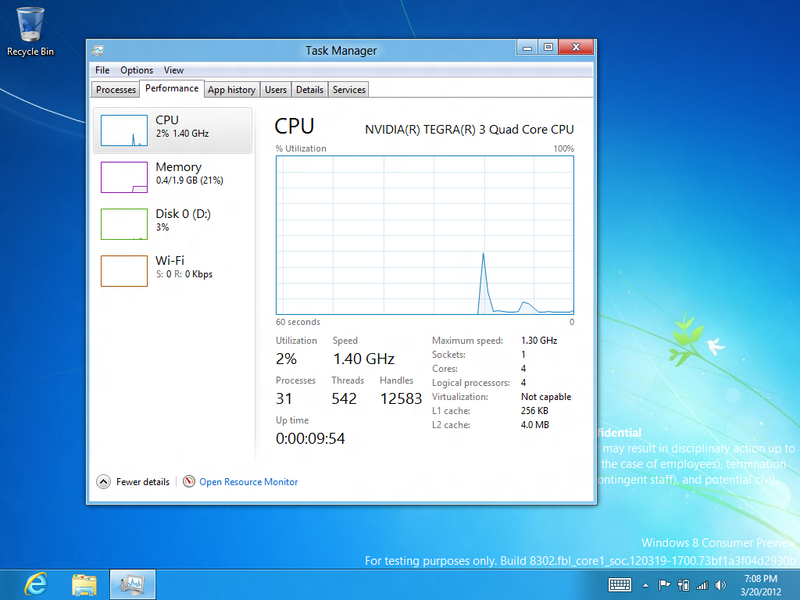Open Action Center flag icon

point(664,585)
